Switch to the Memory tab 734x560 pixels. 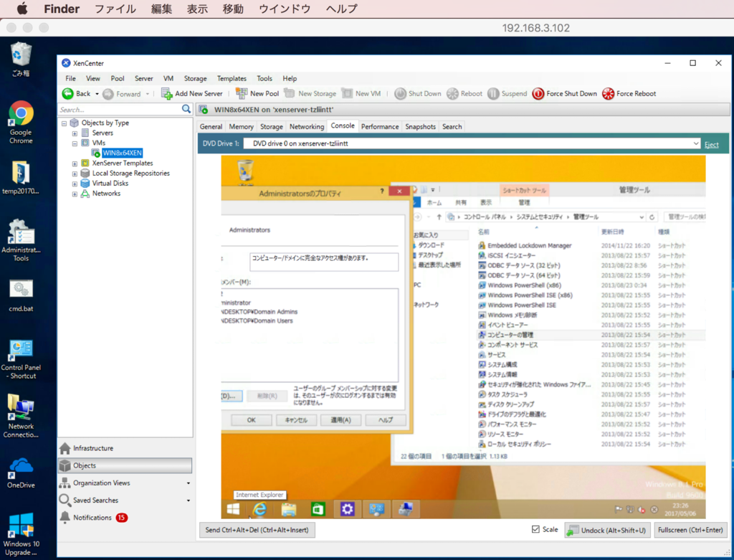coord(241,126)
